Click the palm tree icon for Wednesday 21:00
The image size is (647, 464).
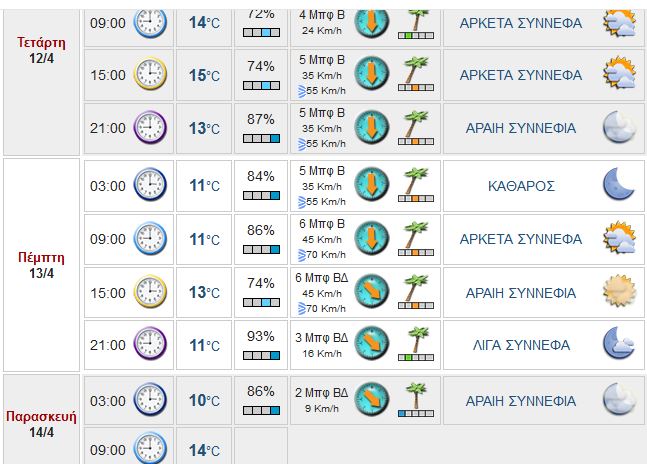click(415, 128)
